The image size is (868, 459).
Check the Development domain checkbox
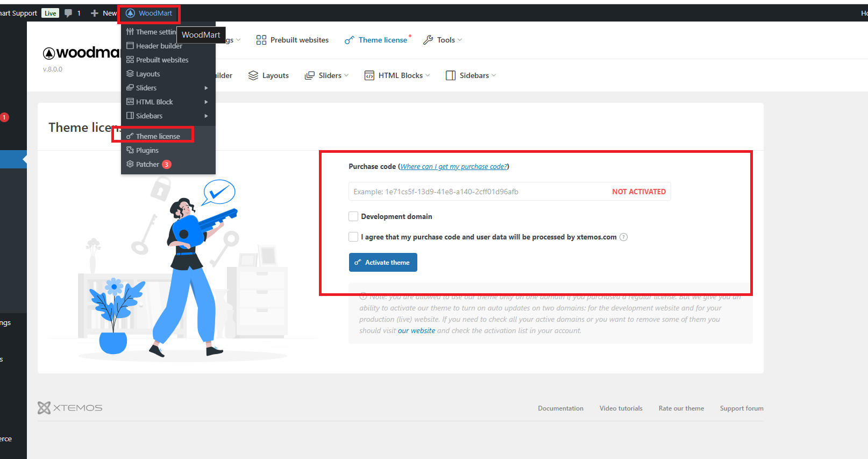(x=353, y=216)
